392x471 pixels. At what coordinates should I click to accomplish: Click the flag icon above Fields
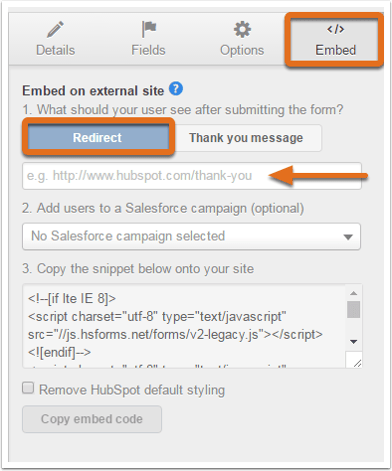tap(149, 29)
